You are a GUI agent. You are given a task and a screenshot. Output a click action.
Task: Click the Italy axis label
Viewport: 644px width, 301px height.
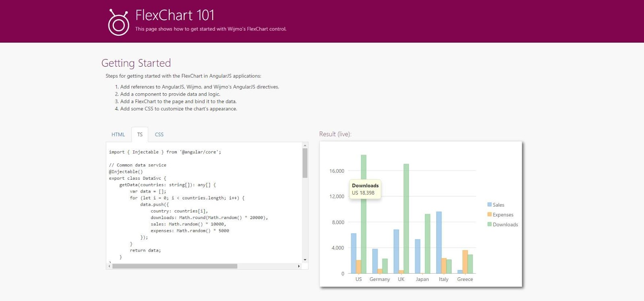[444, 279]
